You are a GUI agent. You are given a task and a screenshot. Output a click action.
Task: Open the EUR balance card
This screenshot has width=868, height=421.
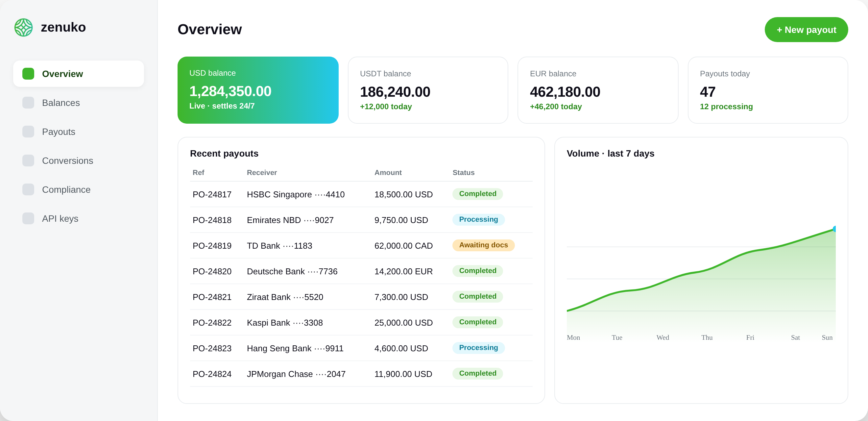click(x=598, y=90)
